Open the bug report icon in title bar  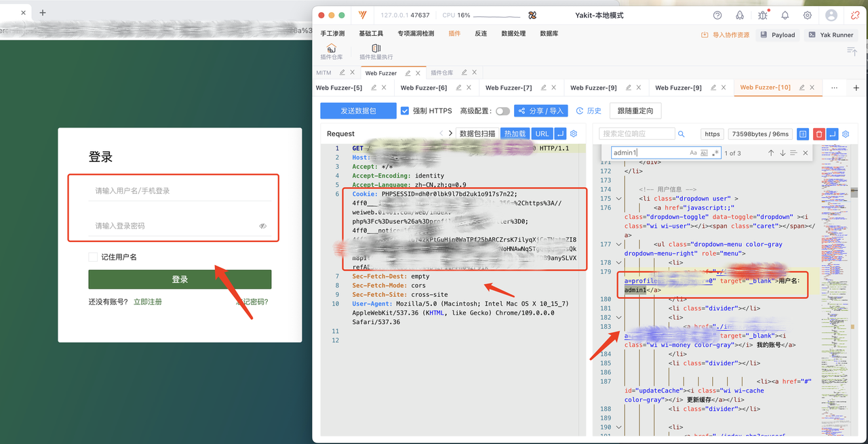tap(763, 15)
